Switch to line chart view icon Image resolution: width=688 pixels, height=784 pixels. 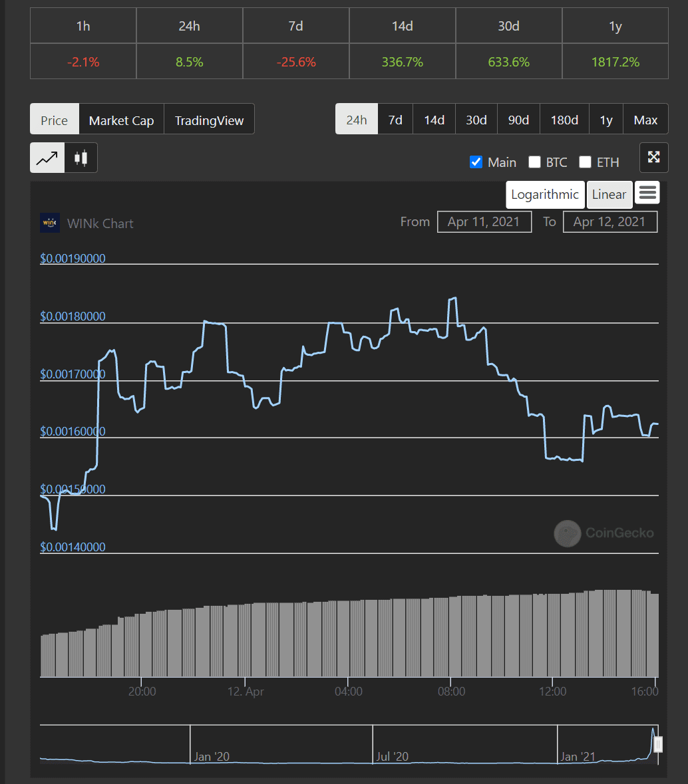(x=47, y=158)
